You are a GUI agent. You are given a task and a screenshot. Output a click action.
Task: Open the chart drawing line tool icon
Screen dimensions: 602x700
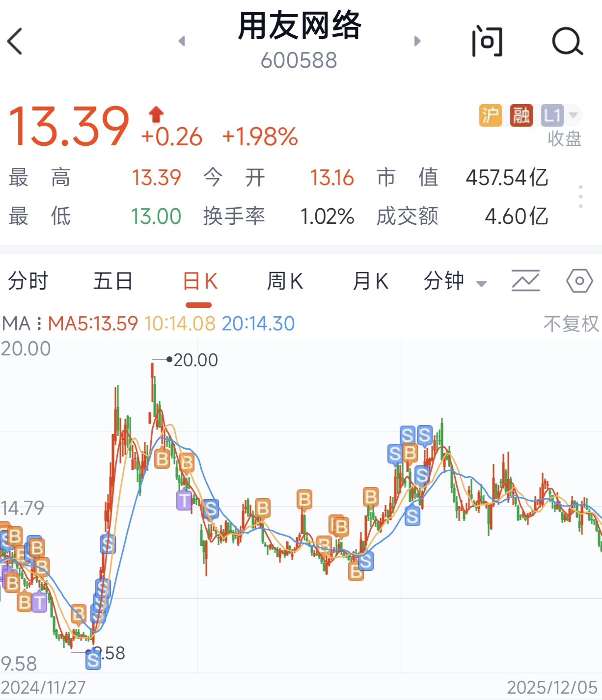tap(525, 281)
